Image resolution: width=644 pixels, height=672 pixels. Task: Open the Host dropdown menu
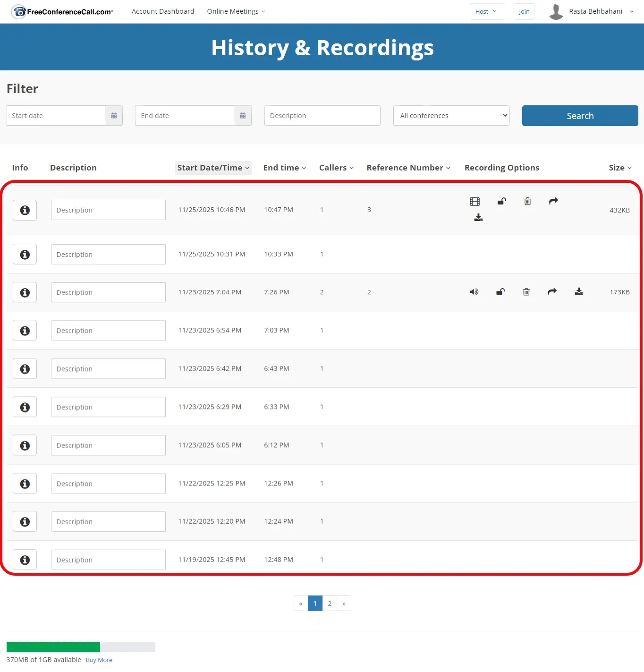point(487,12)
